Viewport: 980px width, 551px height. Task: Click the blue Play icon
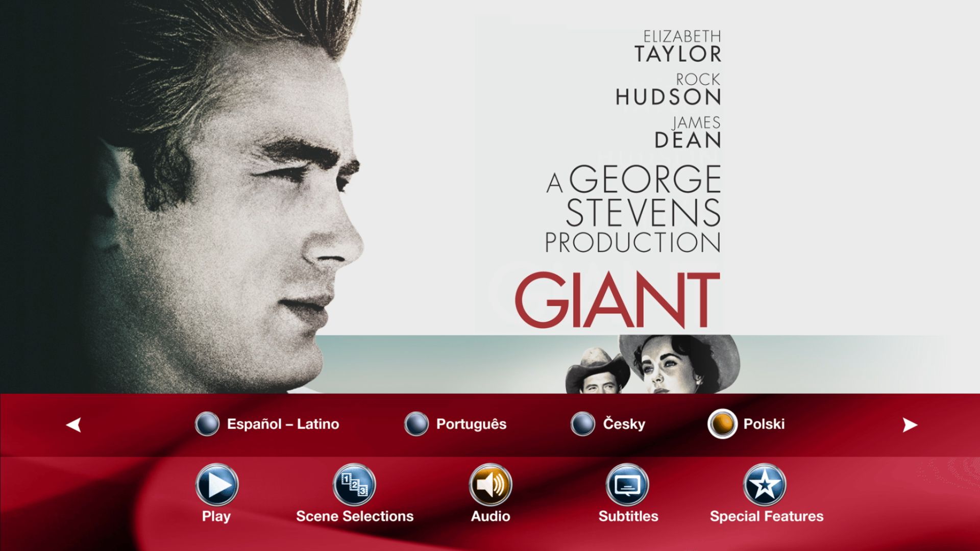[217, 485]
